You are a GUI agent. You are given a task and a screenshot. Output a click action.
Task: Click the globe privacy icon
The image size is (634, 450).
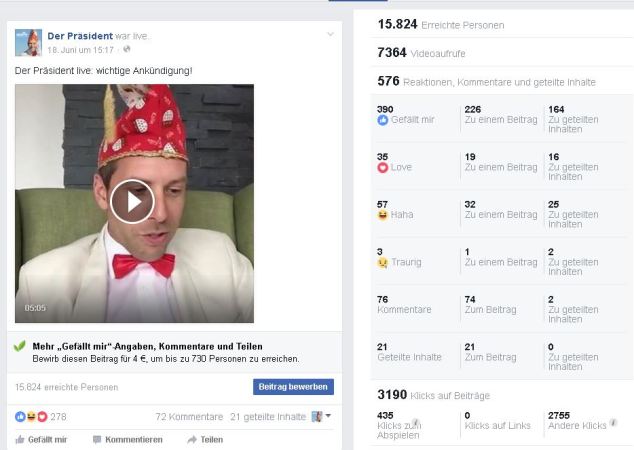pyautogui.click(x=127, y=49)
